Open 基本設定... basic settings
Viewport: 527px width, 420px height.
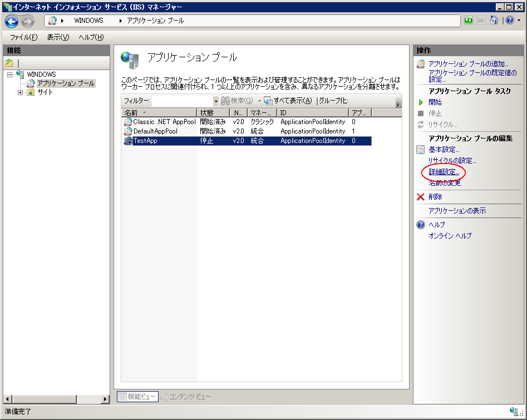[x=444, y=150]
